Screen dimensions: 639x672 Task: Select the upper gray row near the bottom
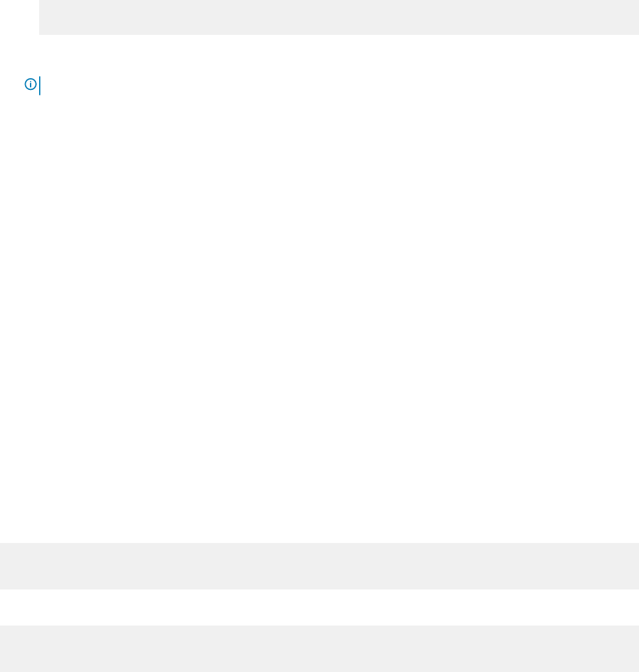(319, 566)
